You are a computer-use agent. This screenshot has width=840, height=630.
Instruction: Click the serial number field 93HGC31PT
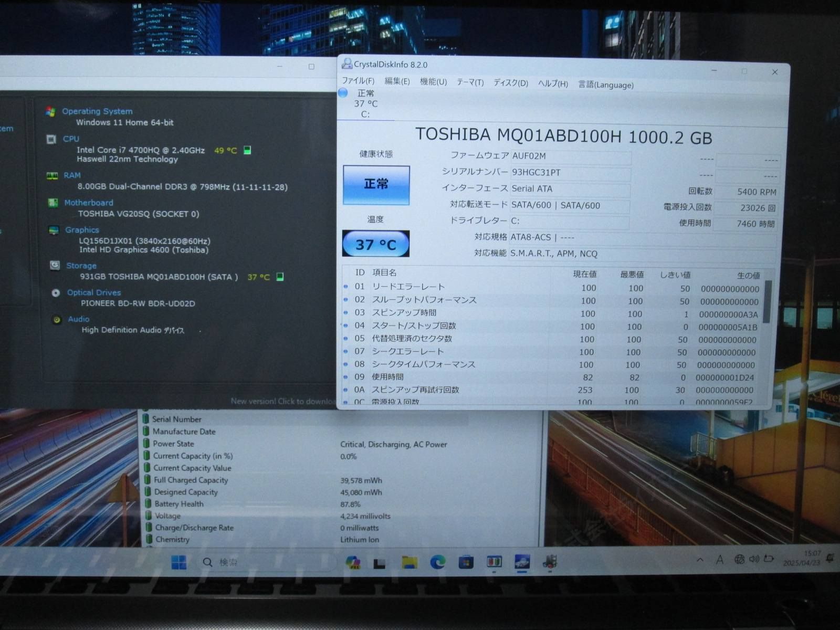pos(570,173)
